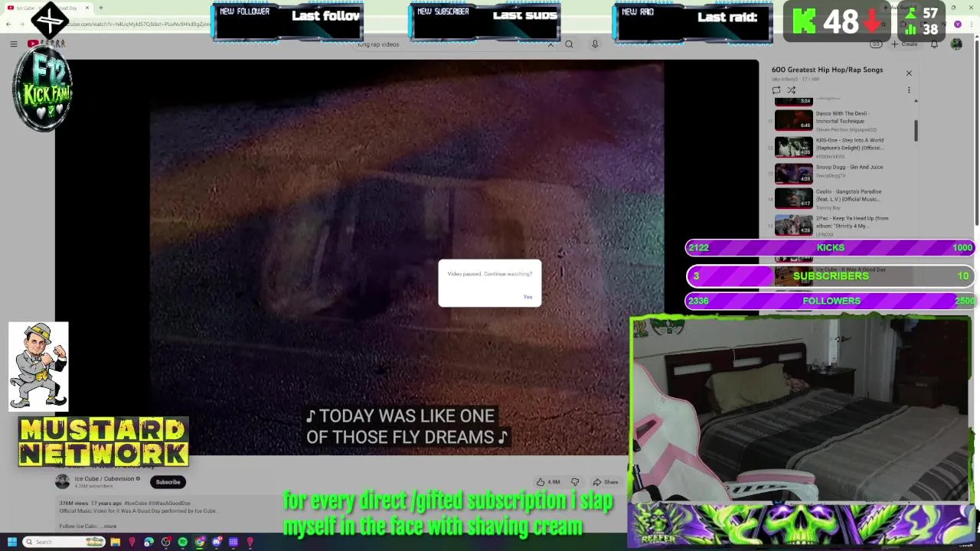Click the playlist panel scrollbar thumb
980x551 pixels.
[x=916, y=130]
